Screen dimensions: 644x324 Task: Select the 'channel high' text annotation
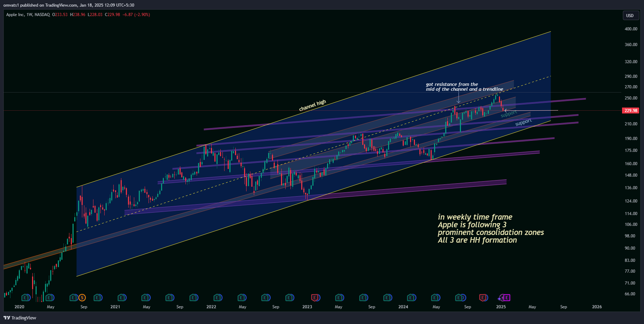coord(312,105)
